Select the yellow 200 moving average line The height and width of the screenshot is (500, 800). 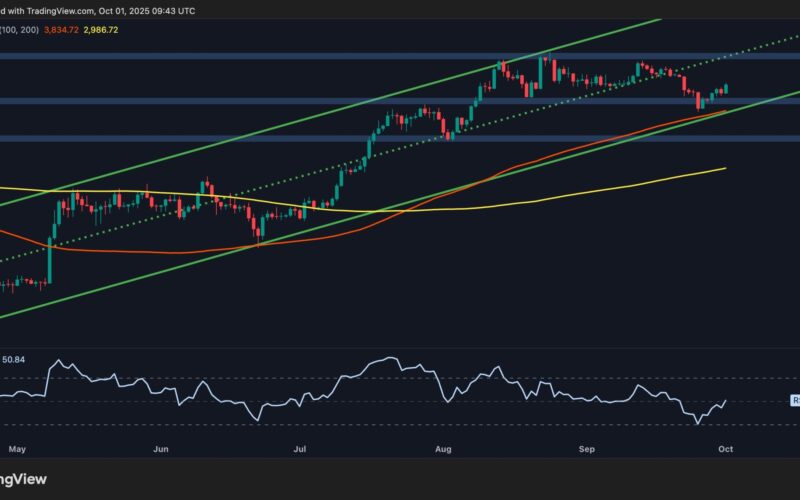pos(600,187)
